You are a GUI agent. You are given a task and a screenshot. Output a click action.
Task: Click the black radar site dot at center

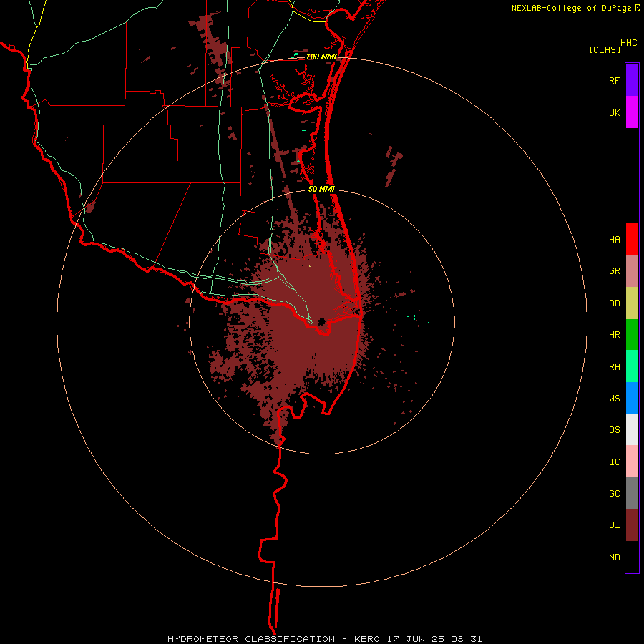(x=321, y=321)
